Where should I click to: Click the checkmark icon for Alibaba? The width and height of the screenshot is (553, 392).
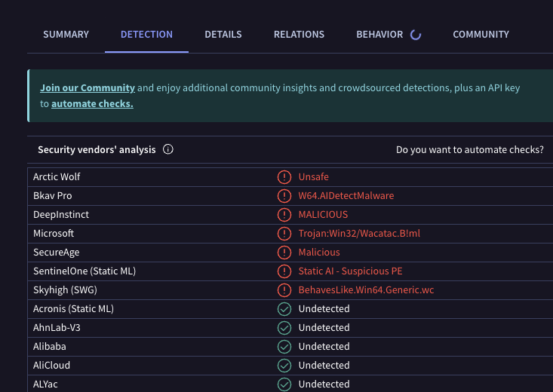pos(284,347)
